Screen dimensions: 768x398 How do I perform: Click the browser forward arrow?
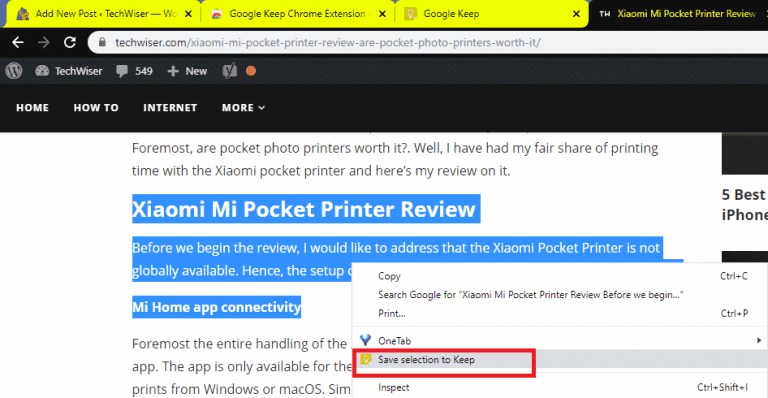point(44,43)
